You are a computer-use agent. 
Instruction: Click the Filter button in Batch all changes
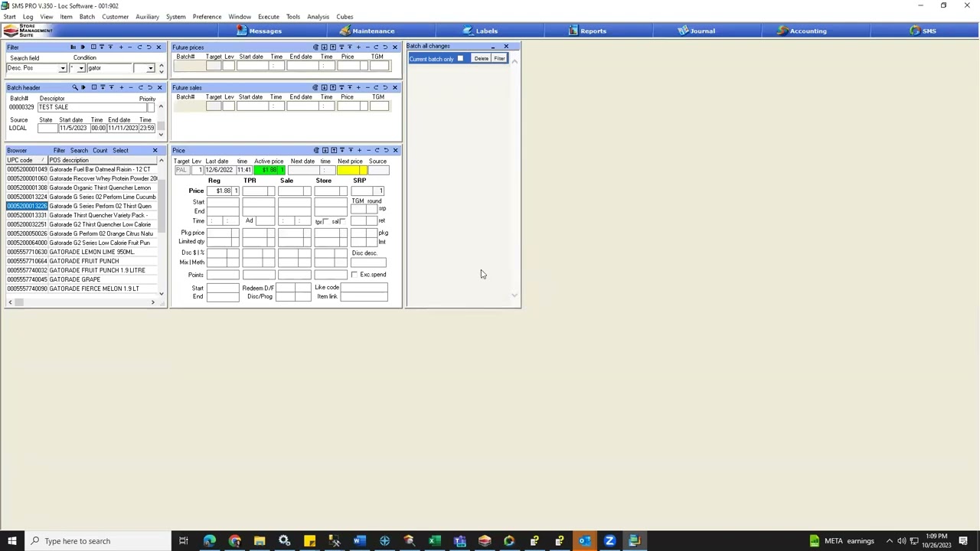499,59
